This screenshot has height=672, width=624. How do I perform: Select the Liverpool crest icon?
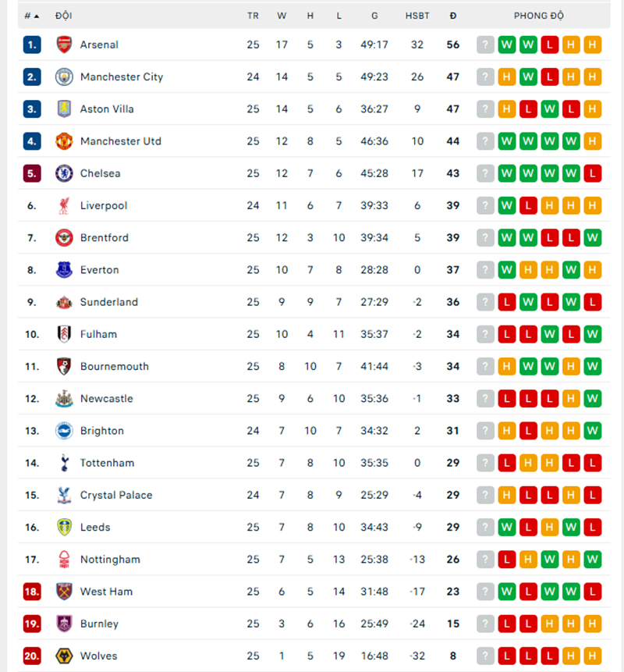[64, 205]
